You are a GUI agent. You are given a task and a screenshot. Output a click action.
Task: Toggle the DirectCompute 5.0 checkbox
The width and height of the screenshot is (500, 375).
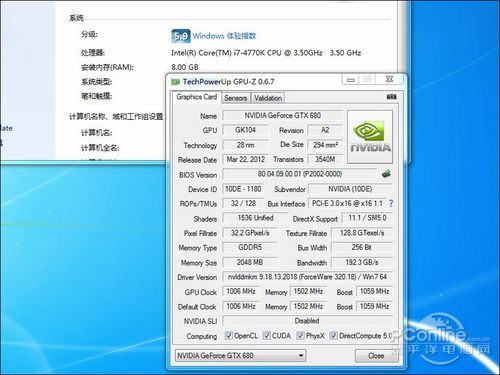[333, 335]
